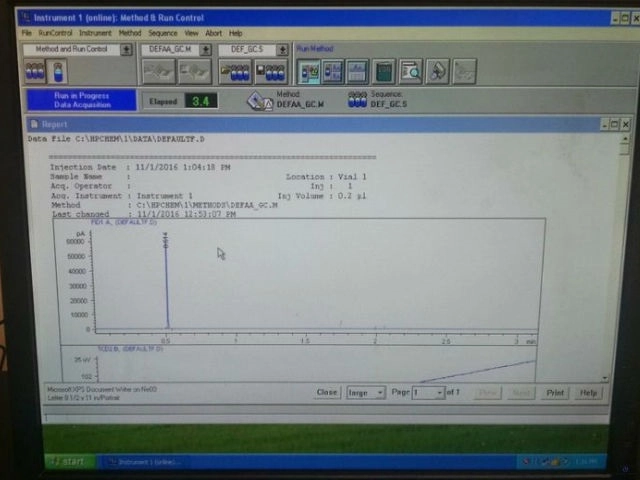Click the Print button in report preview
Viewport: 640px width, 480px height.
point(554,393)
